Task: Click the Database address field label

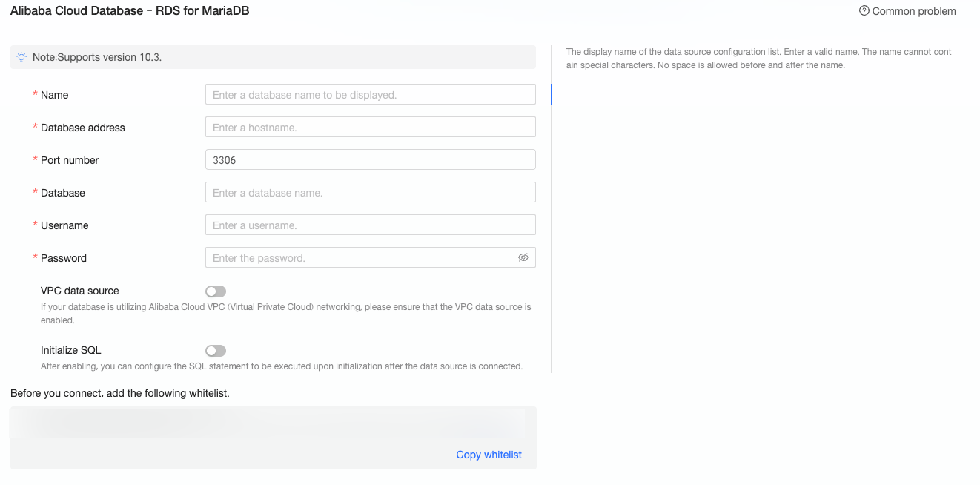Action: (83, 128)
